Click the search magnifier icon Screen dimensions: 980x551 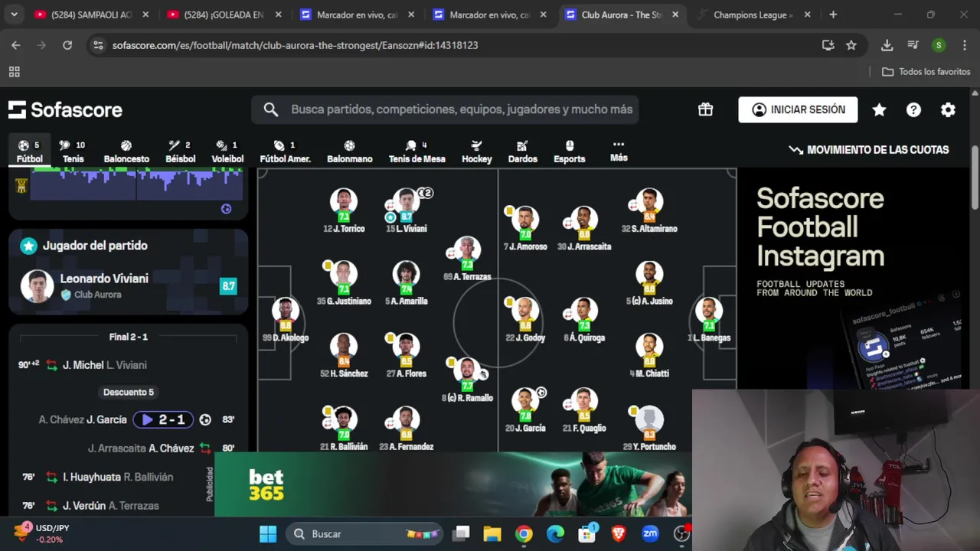[271, 109]
